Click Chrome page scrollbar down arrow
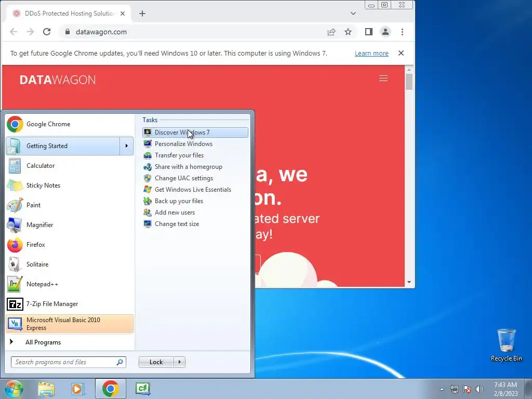 [409, 282]
